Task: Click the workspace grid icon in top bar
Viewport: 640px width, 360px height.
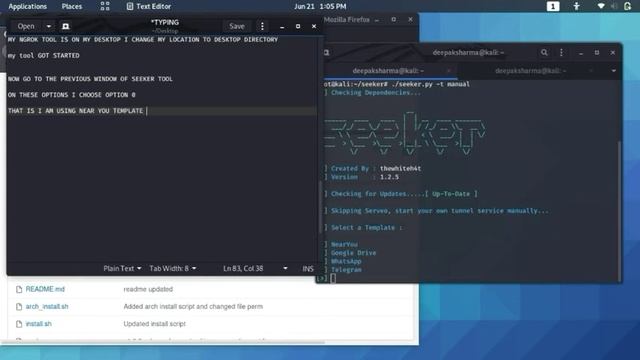Action: [x=105, y=6]
